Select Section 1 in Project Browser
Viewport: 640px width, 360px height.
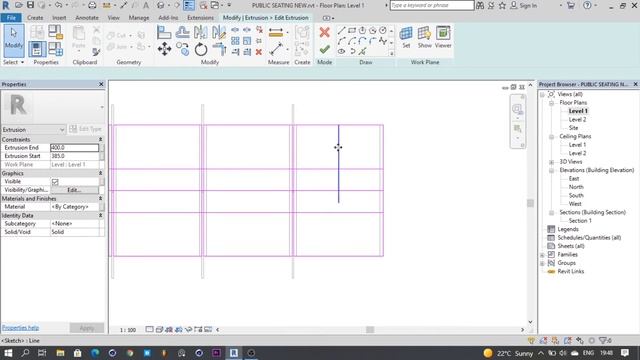coord(580,221)
